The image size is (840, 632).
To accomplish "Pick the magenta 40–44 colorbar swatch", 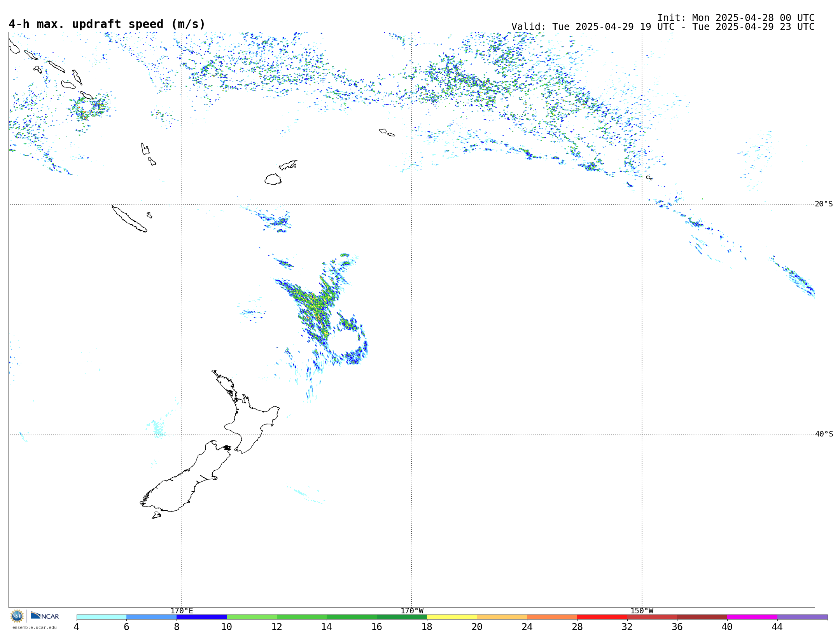I will click(x=752, y=617).
